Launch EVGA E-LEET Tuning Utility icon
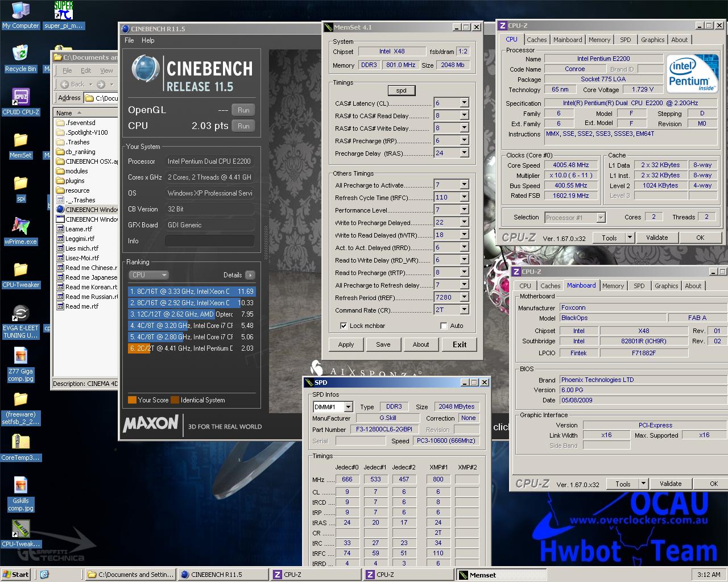 20,322
